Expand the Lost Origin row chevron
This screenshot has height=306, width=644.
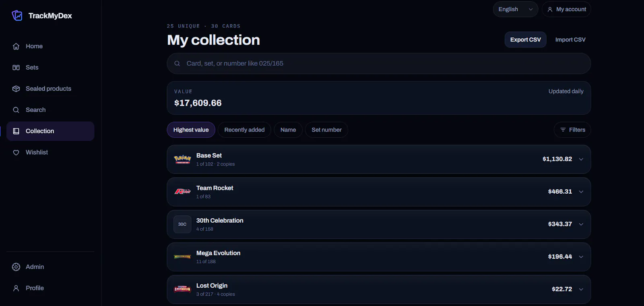point(581,289)
